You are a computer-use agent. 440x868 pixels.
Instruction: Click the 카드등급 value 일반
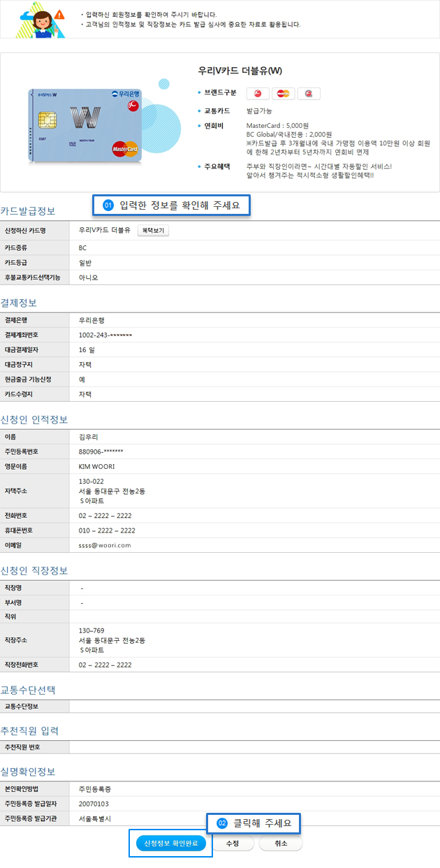[x=85, y=262]
